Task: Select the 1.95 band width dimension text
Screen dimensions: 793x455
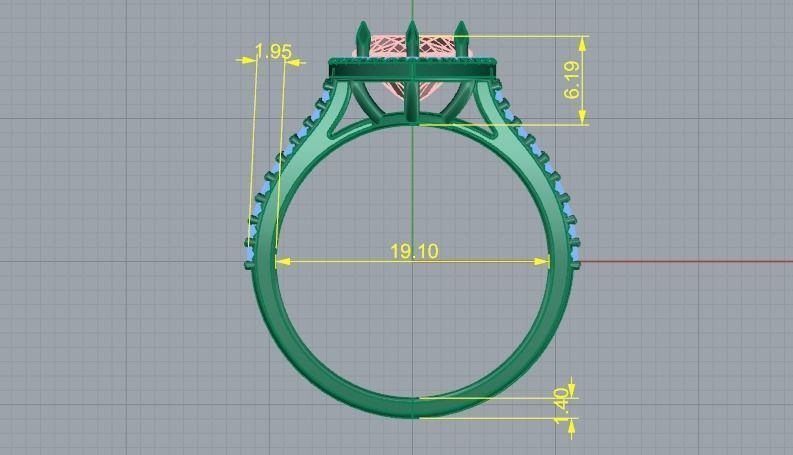Action: 274,52
